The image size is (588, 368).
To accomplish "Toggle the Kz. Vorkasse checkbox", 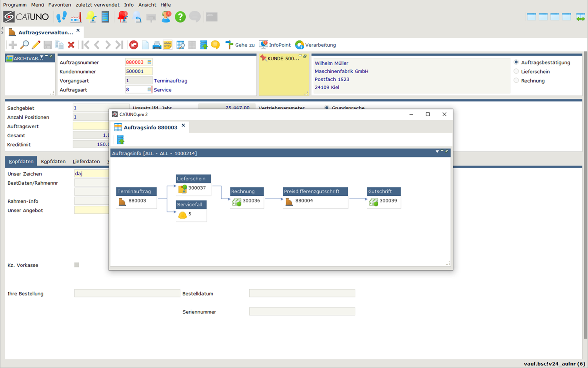I will tap(77, 265).
